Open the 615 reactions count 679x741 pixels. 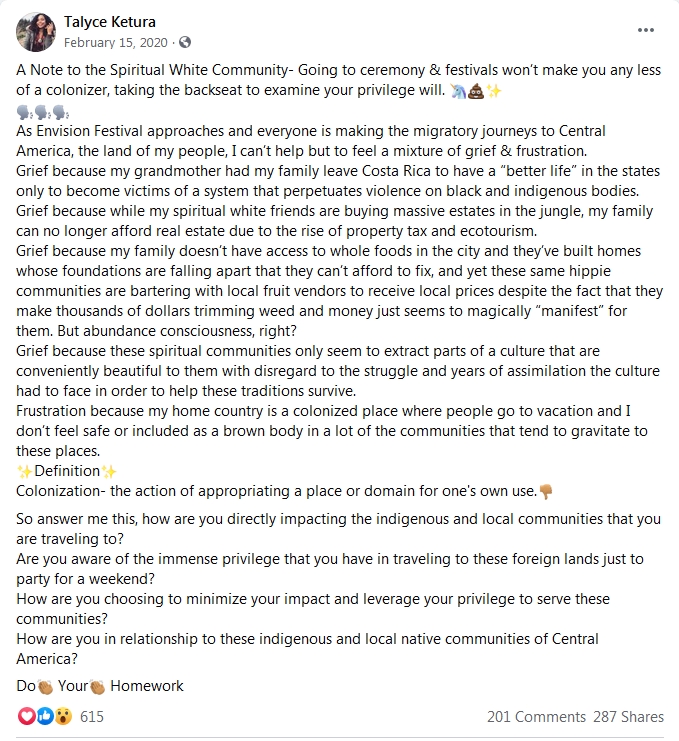(x=92, y=716)
